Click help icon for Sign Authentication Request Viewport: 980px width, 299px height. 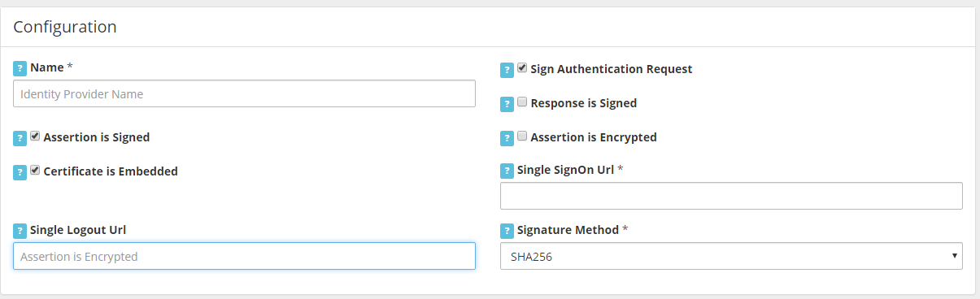click(507, 70)
